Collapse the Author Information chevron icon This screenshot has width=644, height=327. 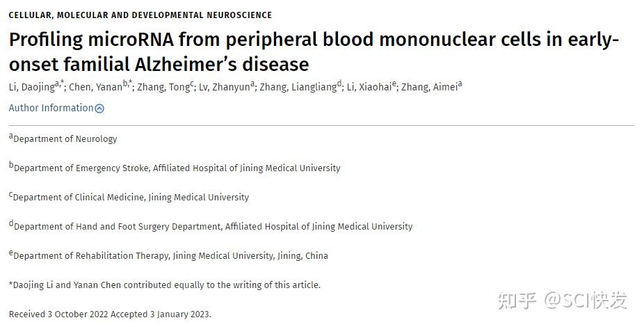pos(99,109)
